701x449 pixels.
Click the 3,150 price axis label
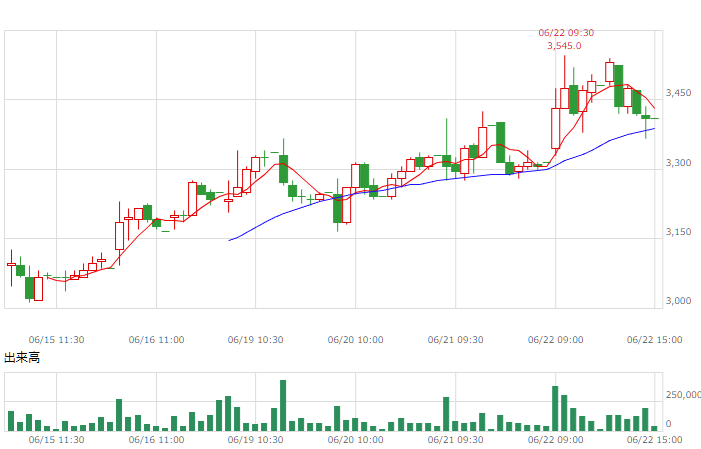tap(678, 232)
